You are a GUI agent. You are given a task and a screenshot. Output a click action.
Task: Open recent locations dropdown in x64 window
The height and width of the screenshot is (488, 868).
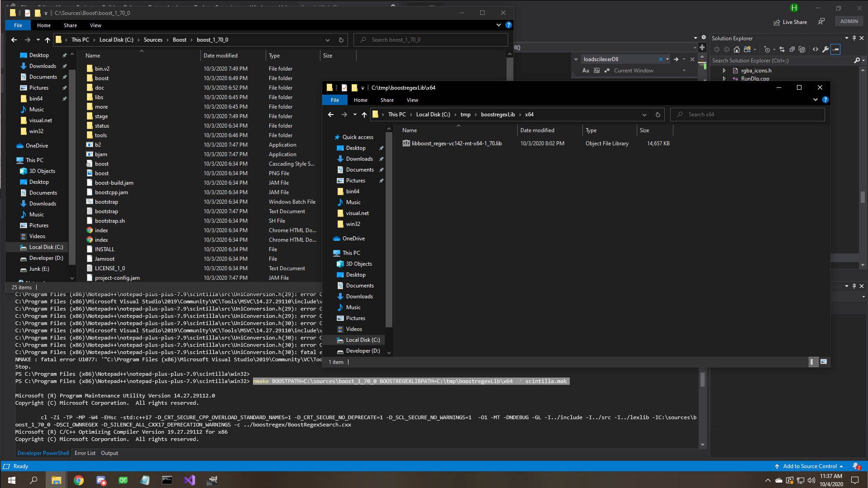pyautogui.click(x=355, y=115)
